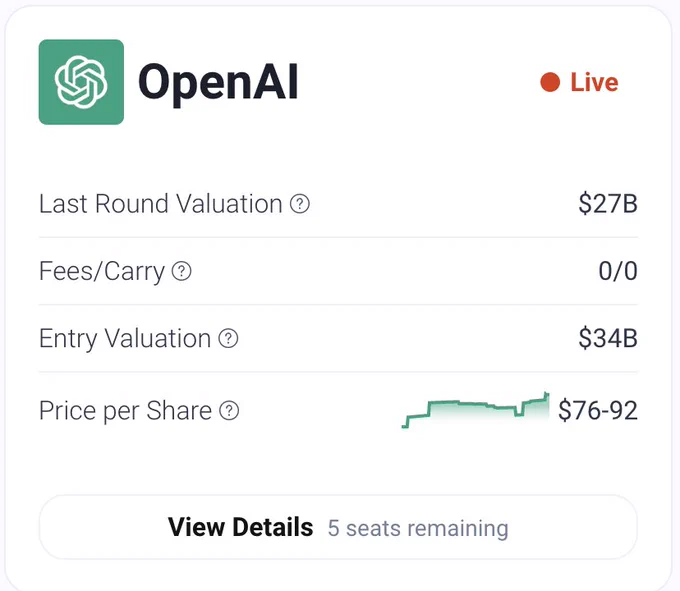Click the red Live status dot
680x591 pixels.
550,82
